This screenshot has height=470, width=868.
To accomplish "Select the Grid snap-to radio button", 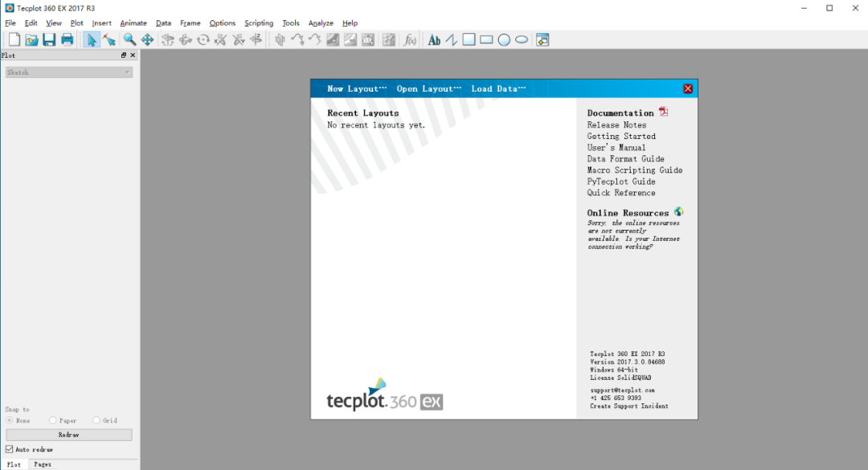I will pyautogui.click(x=96, y=420).
